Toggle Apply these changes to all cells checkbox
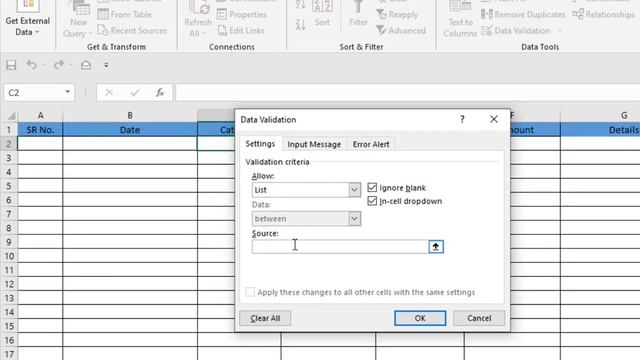The width and height of the screenshot is (640, 360). pyautogui.click(x=250, y=292)
